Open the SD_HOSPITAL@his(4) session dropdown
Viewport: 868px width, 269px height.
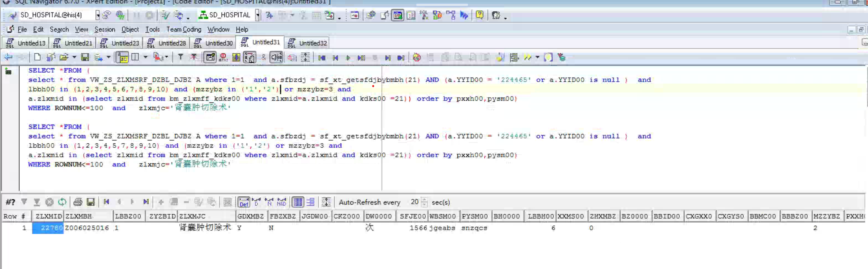tap(98, 15)
